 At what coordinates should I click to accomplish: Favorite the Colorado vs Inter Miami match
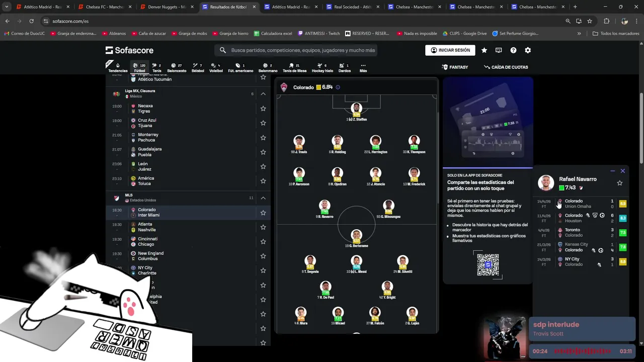pos(263,213)
